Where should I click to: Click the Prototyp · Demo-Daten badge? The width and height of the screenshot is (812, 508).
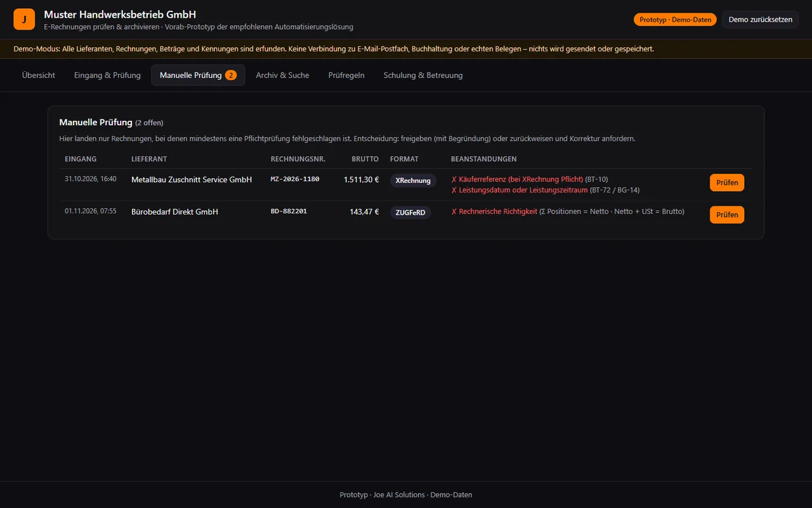pos(675,20)
